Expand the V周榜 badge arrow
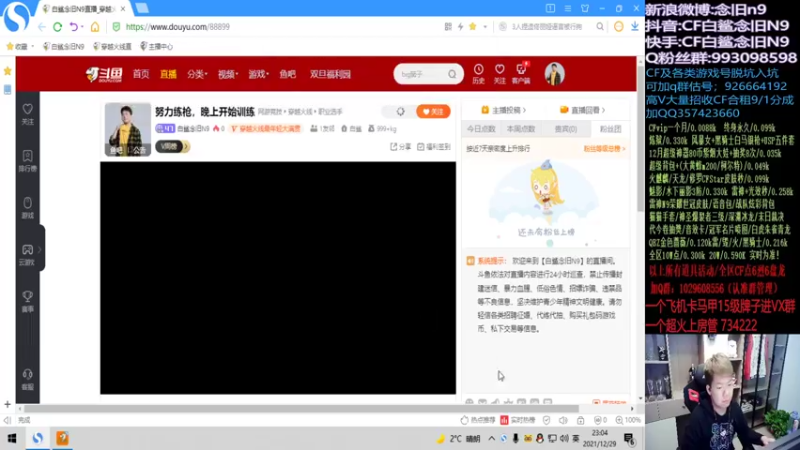800x450 pixels. coord(186,146)
